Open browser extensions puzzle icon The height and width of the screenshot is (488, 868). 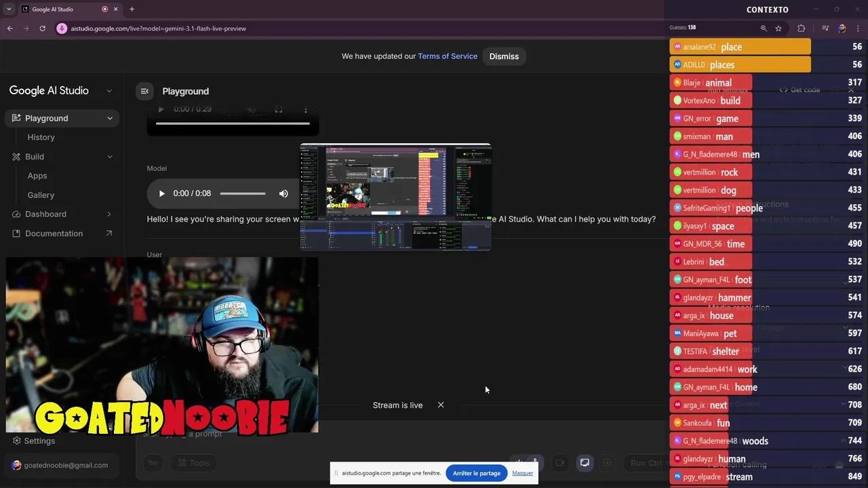[x=802, y=28]
